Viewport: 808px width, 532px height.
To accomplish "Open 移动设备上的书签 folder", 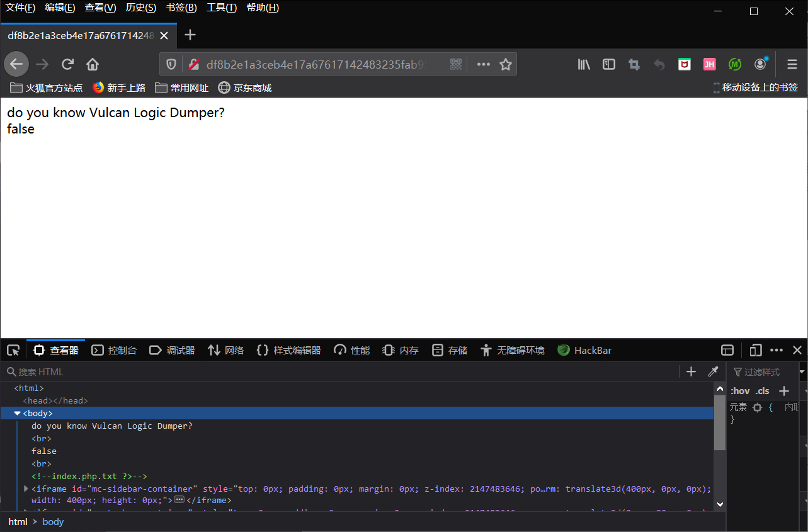I will 755,88.
